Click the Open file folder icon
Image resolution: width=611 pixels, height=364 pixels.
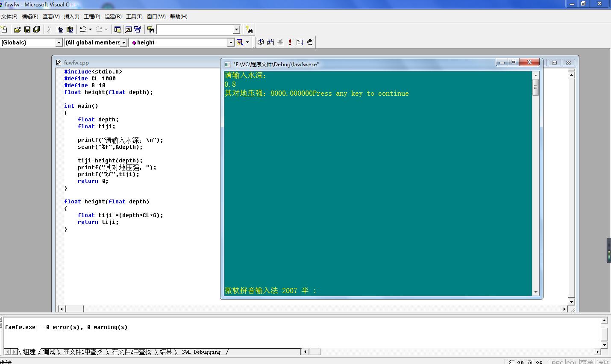[x=18, y=29]
